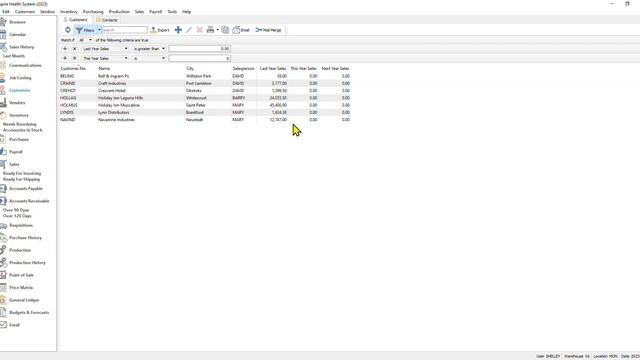Click the Last Year Sales value field

(x=200, y=49)
